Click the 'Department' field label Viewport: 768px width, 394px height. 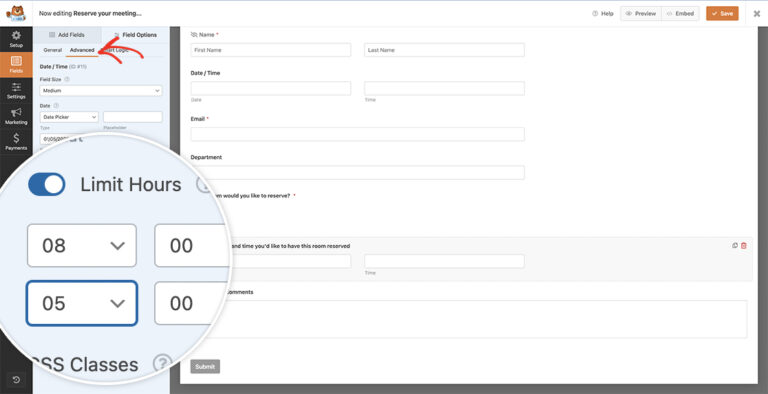coord(206,157)
